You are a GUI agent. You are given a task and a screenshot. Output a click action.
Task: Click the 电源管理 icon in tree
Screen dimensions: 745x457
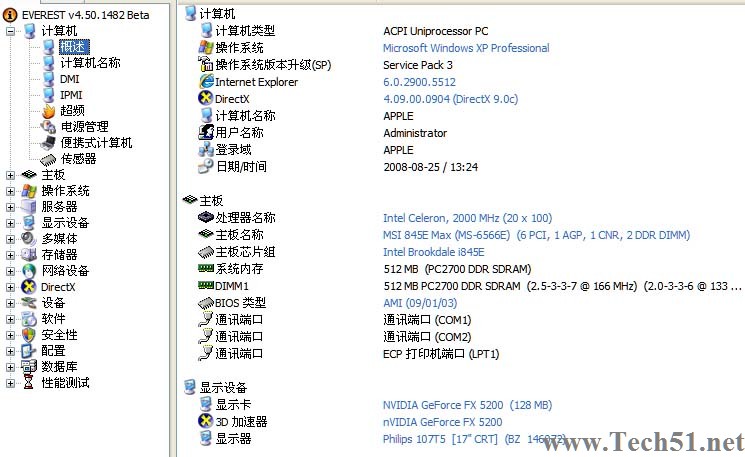tap(48, 127)
